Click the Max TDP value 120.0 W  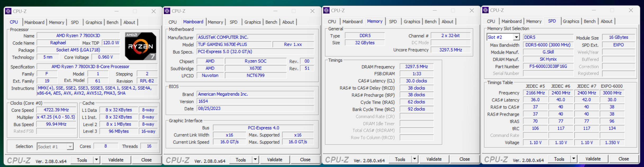(111, 43)
